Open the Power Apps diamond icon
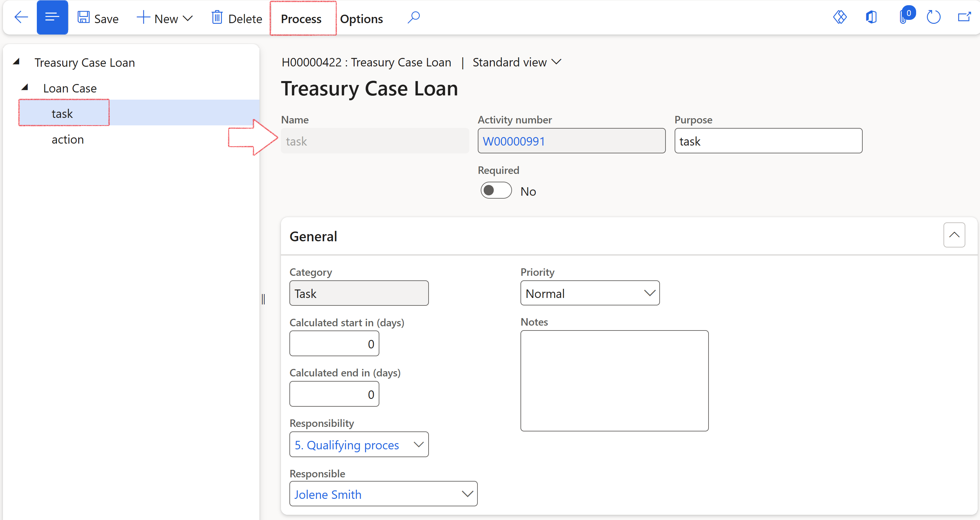The width and height of the screenshot is (980, 520). coord(840,17)
